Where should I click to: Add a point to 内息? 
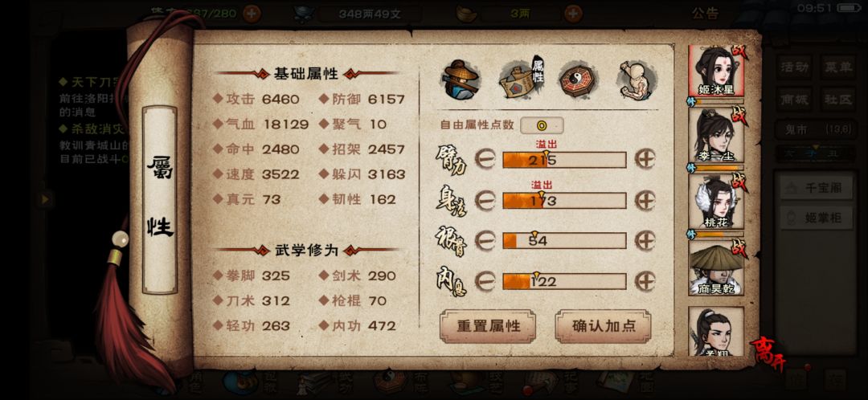coord(645,281)
